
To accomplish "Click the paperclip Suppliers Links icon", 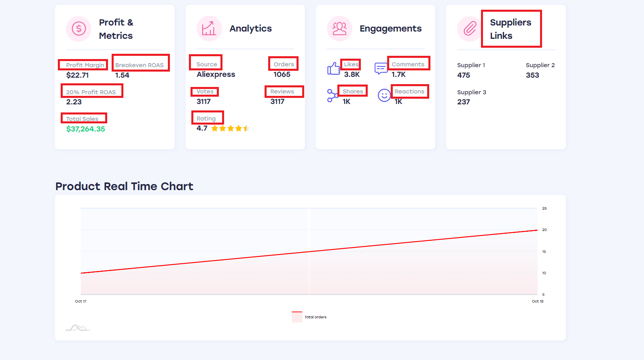I will click(470, 29).
